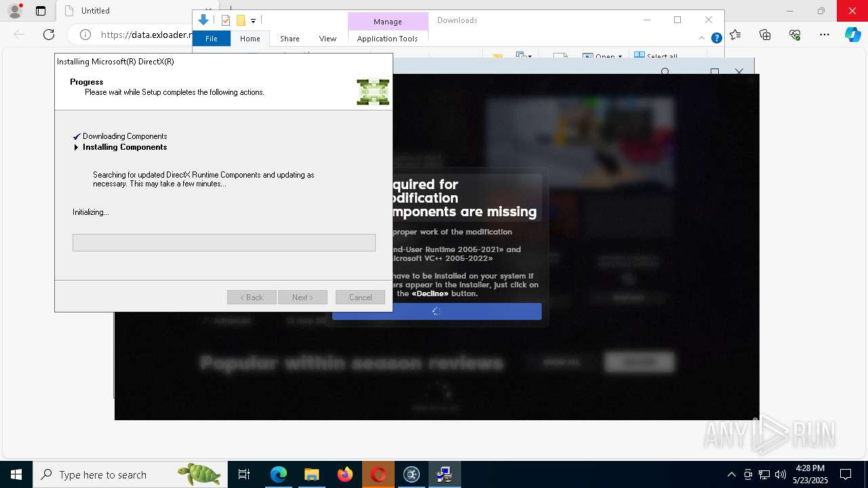
Task: Open File tab in the Downloads window
Action: (x=212, y=39)
